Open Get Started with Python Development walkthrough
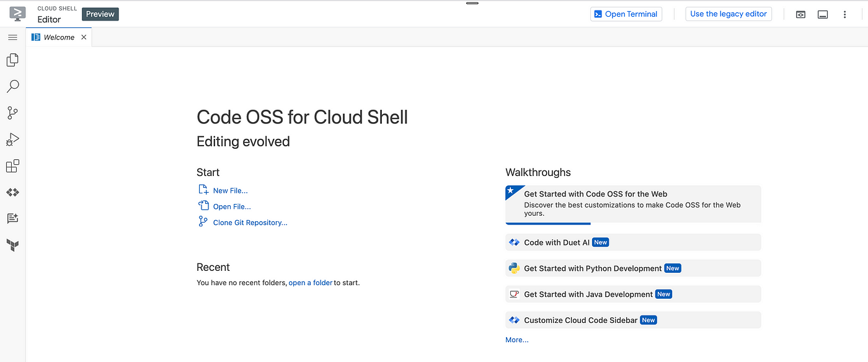The image size is (868, 362). 633,268
